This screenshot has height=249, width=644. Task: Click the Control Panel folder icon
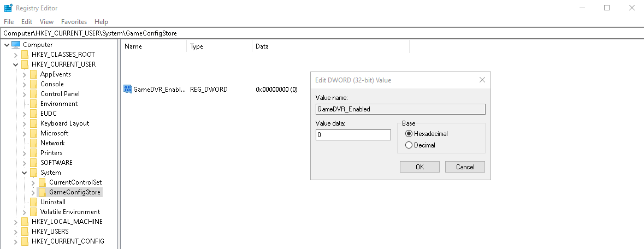(x=33, y=94)
